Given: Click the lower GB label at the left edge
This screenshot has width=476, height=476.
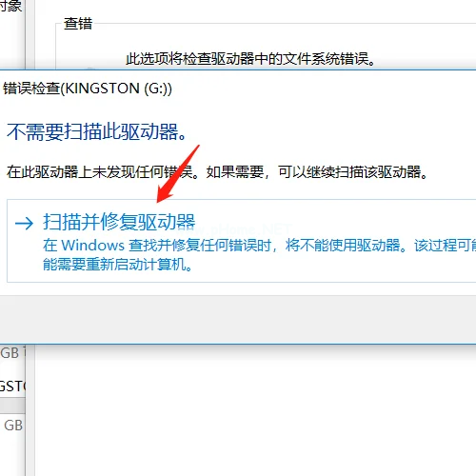Looking at the screenshot, I should [x=13, y=426].
